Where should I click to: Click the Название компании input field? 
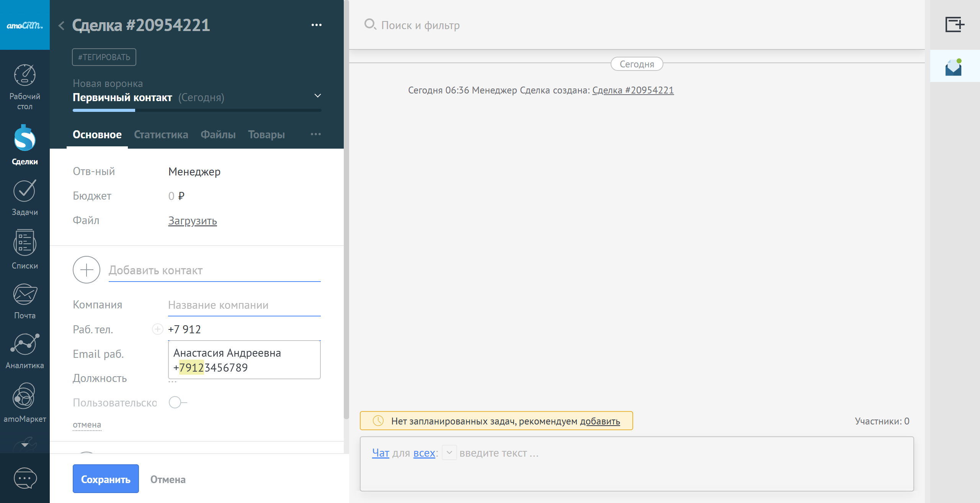244,305
